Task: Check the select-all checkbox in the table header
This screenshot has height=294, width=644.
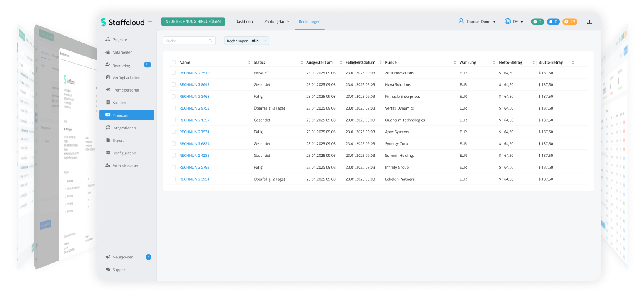Action: tap(174, 62)
